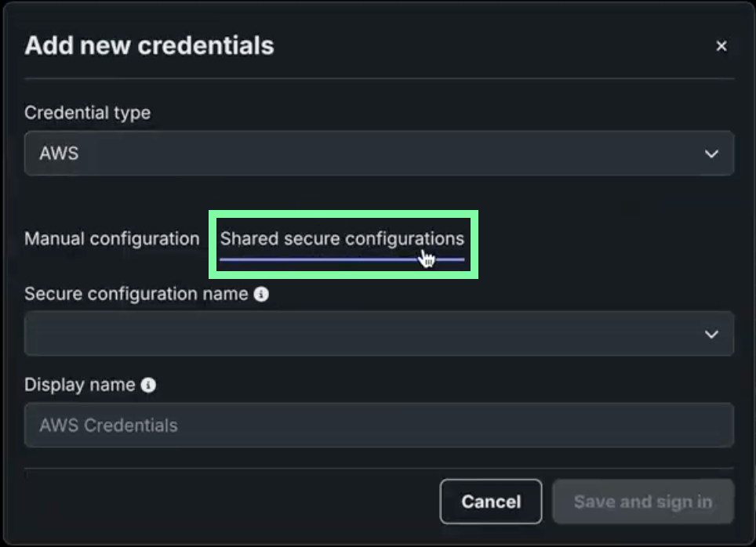Select the Shared secure configurations tab
This screenshot has height=547, width=756.
(x=342, y=238)
